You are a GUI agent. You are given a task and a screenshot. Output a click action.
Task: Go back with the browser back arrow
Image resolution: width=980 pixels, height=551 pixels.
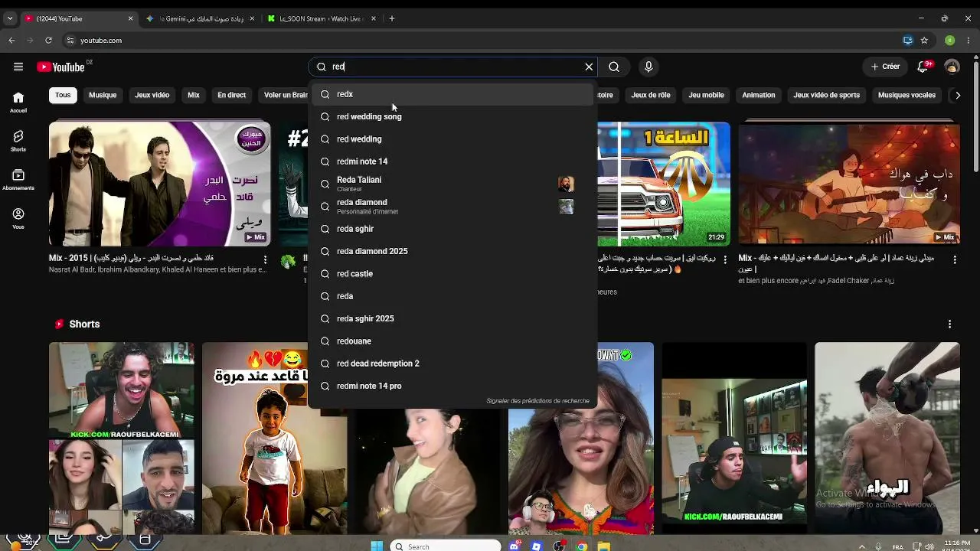click(x=11, y=40)
